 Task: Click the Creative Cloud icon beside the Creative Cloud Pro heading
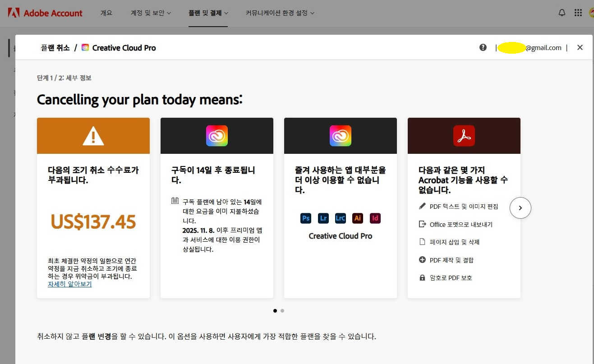pos(85,47)
